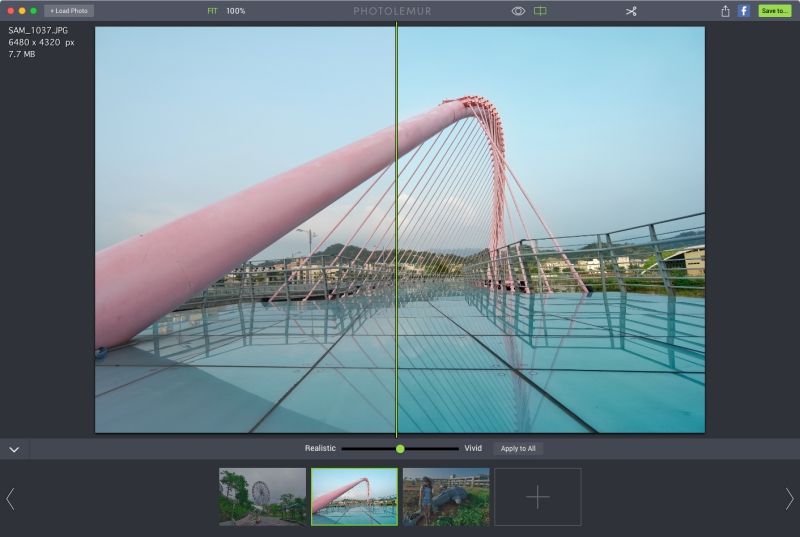The height and width of the screenshot is (537, 800).
Task: Add a new photo with plus tile
Action: click(538, 497)
